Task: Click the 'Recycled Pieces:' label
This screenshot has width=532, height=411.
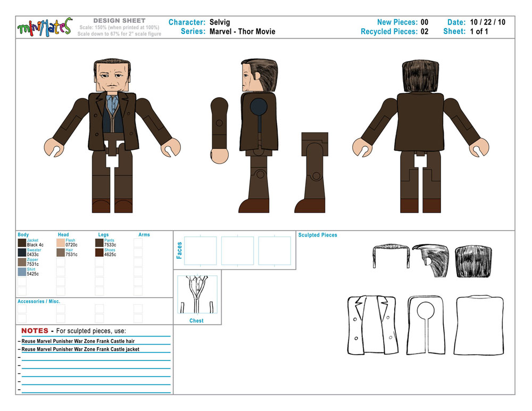Action: pyautogui.click(x=389, y=31)
